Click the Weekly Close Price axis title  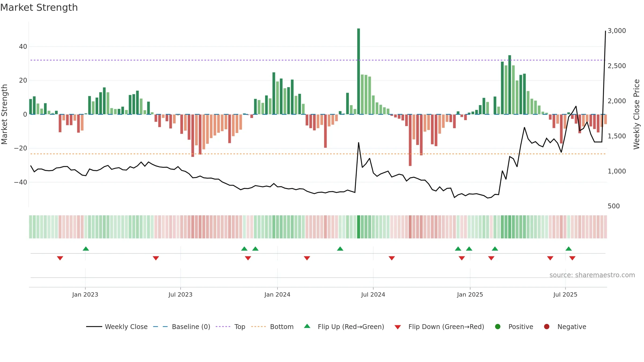[636, 114]
